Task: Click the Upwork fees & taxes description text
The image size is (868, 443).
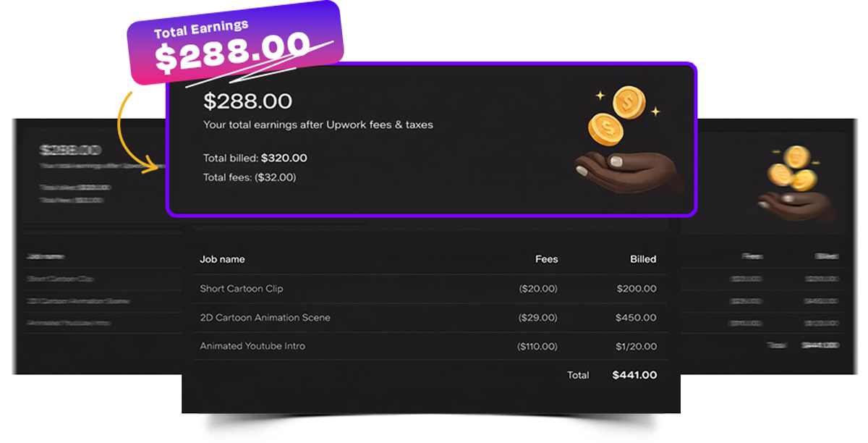Action: click(318, 125)
